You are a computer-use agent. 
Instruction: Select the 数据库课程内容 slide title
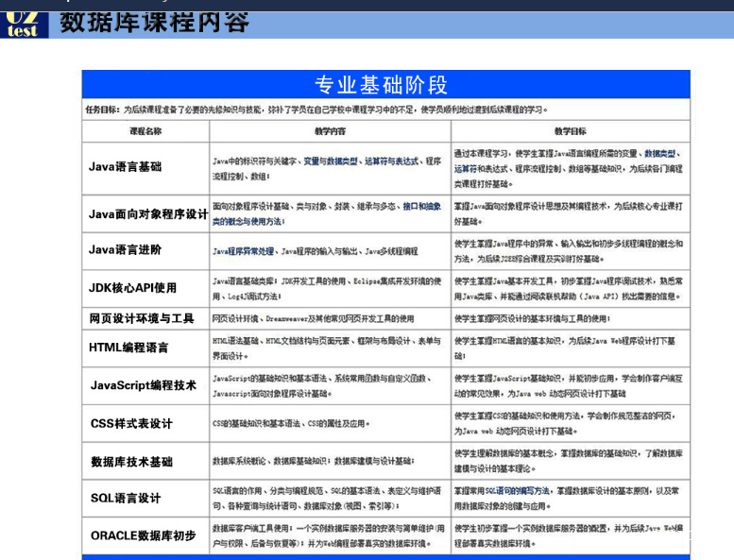(155, 22)
